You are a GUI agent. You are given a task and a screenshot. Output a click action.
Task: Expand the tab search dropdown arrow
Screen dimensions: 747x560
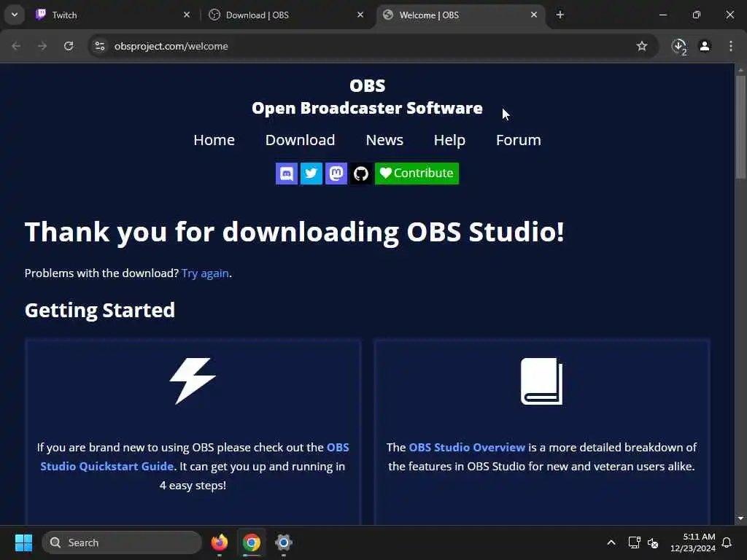pyautogui.click(x=15, y=15)
